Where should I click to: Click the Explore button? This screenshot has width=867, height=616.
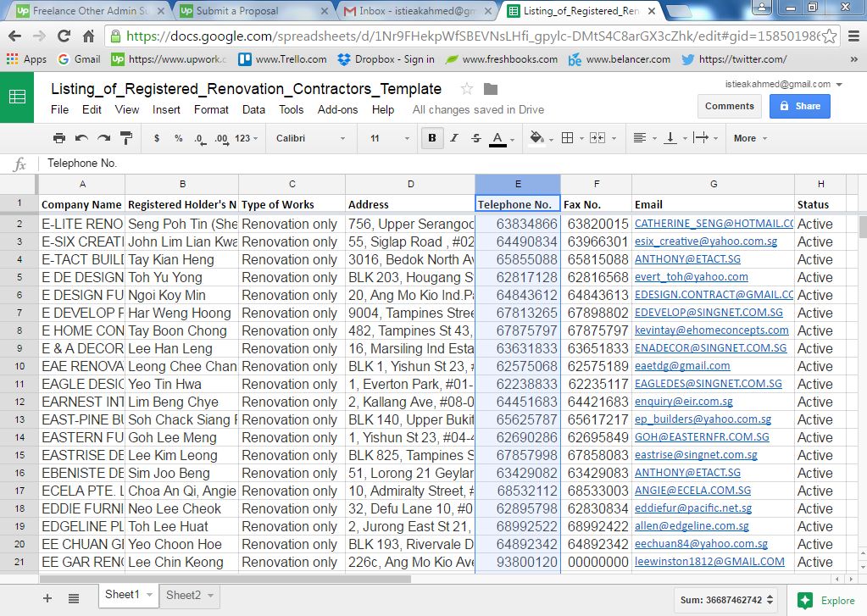[826, 601]
